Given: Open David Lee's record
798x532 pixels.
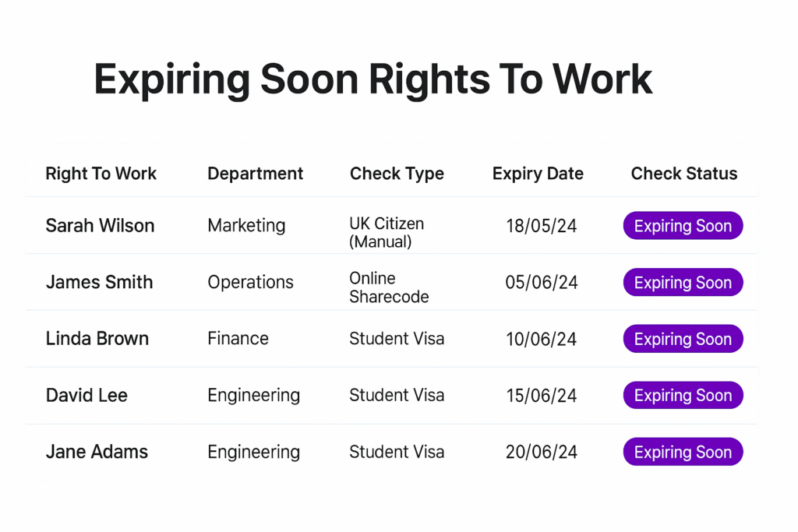Looking at the screenshot, I should (87, 395).
